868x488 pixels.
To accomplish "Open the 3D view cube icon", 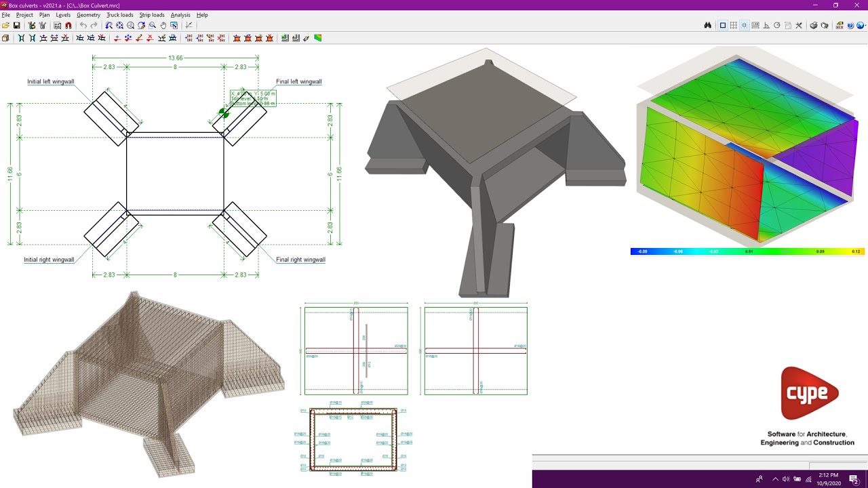I will tap(5, 39).
